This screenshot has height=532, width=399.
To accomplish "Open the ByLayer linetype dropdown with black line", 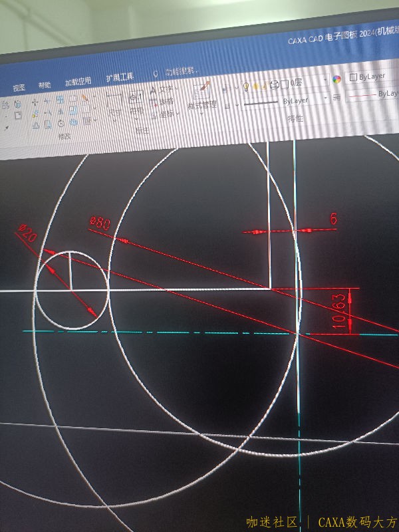I will coord(286,101).
